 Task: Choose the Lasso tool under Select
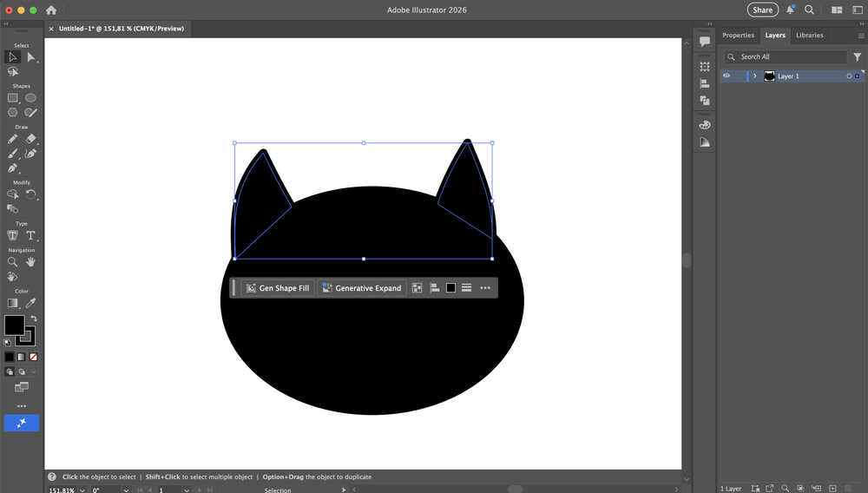[12, 72]
